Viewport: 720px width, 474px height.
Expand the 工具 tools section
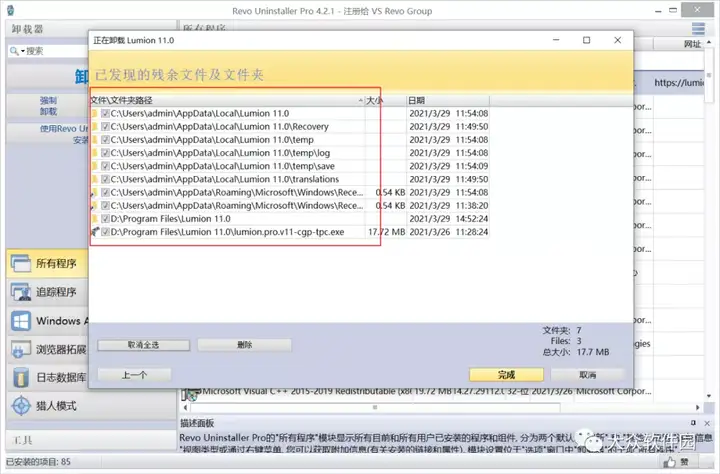pyautogui.click(x=22, y=440)
